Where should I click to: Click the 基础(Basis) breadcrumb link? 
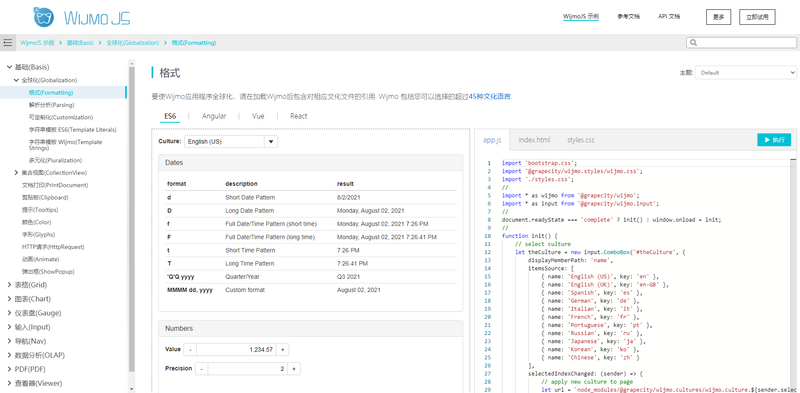click(x=80, y=43)
